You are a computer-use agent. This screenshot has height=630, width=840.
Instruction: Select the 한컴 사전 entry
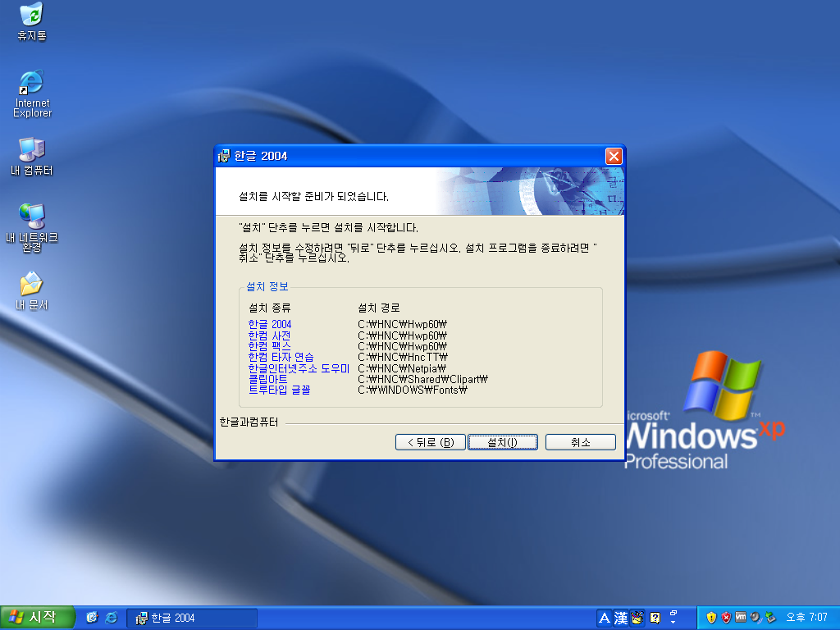pyautogui.click(x=269, y=336)
